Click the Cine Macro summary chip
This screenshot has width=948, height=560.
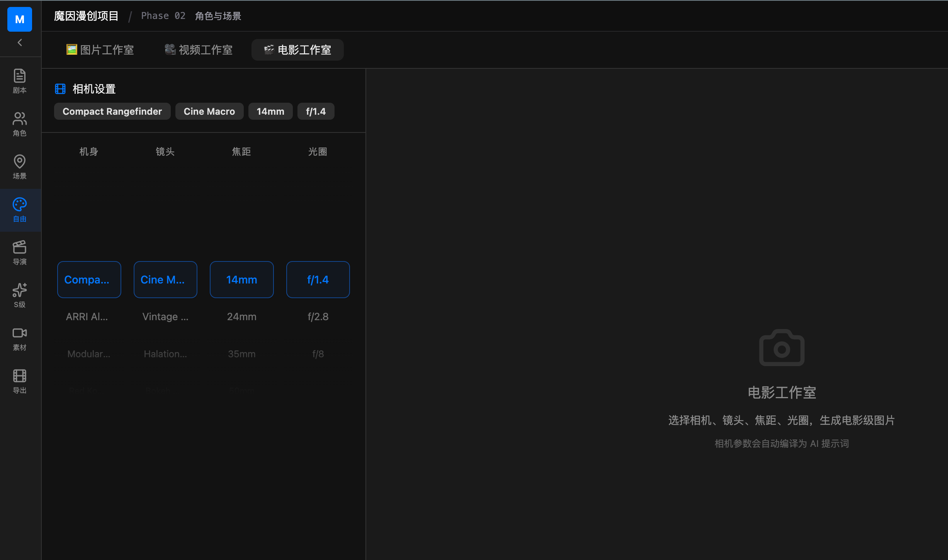tap(209, 111)
